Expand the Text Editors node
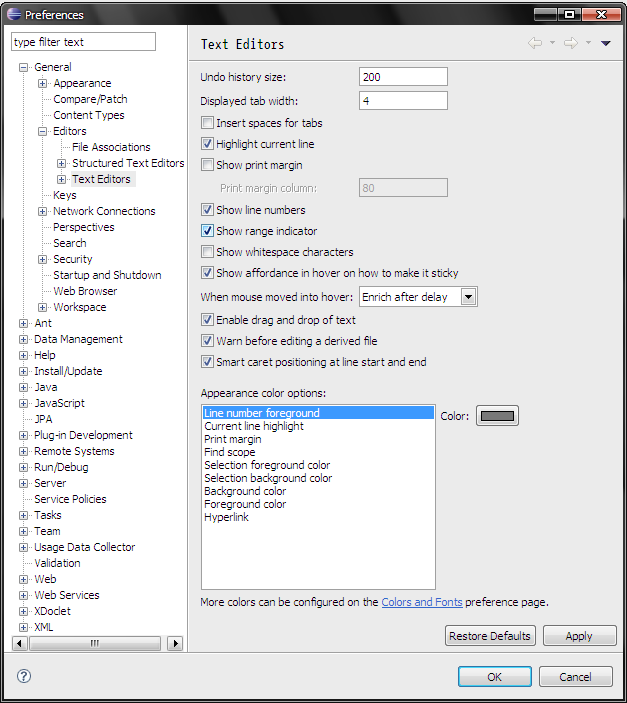627x703 pixels. click(x=61, y=180)
